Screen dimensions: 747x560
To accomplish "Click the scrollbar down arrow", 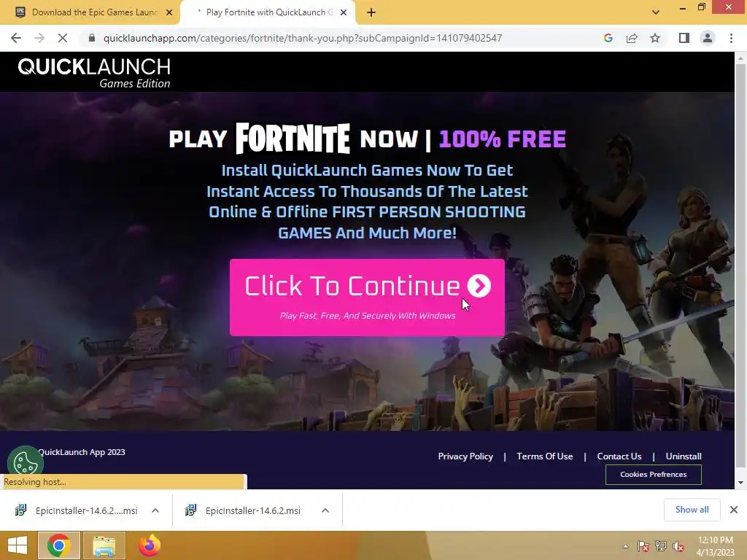I will pos(740,483).
